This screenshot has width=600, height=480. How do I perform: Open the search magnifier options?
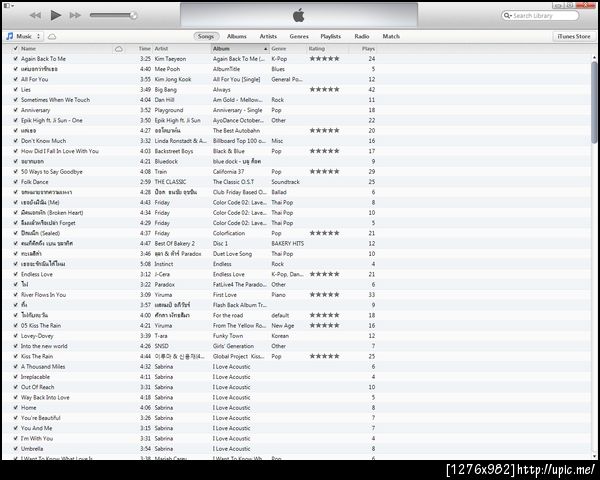pos(507,16)
